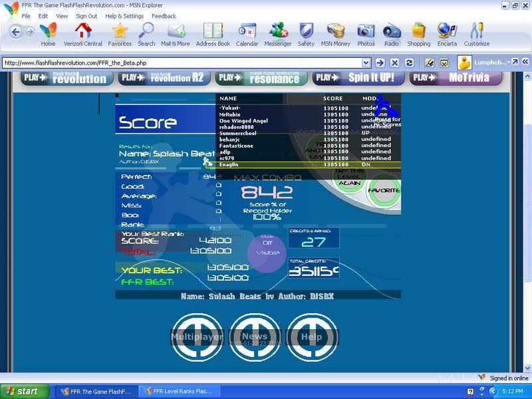532x399 pixels.
Task: Click the Multiplayer round button
Action: click(x=197, y=337)
